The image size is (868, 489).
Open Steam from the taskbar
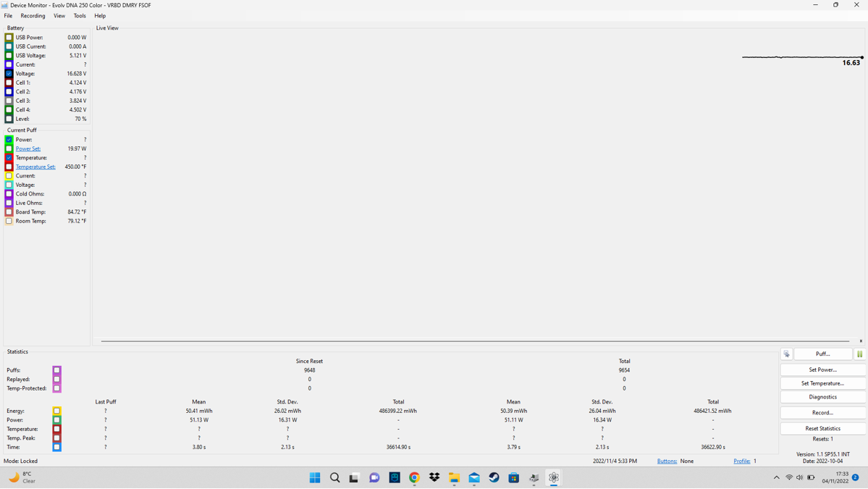coord(494,477)
